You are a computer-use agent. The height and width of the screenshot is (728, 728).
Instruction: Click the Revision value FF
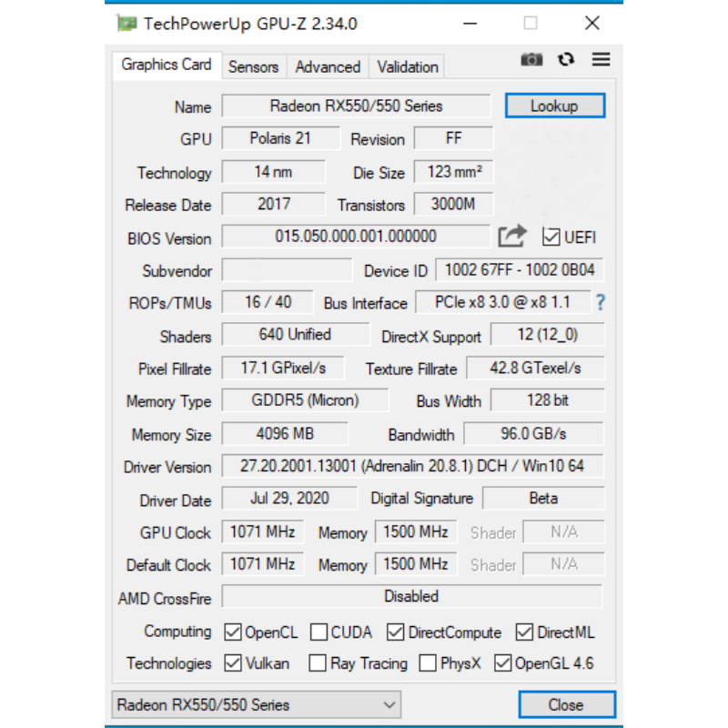453,138
